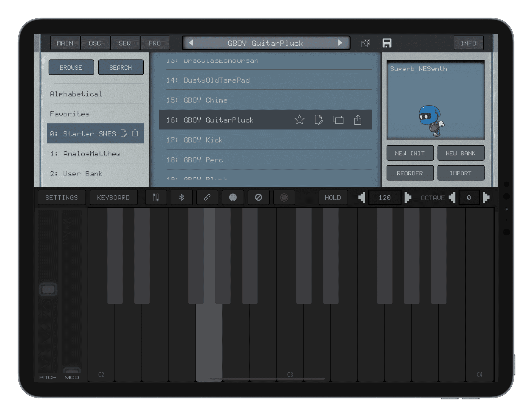
Task: Click the IMPORT button
Action: point(461,173)
